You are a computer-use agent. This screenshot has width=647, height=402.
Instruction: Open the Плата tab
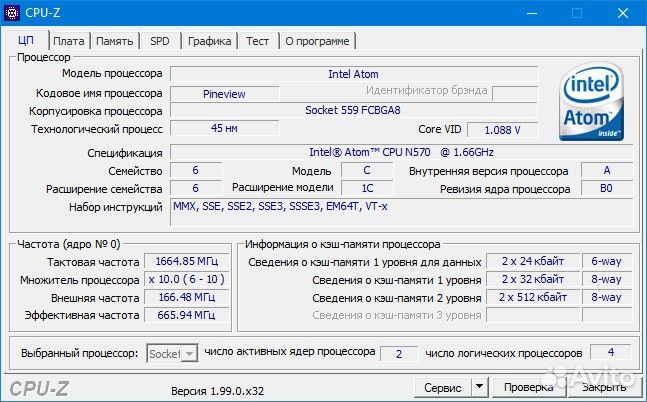pyautogui.click(x=68, y=41)
